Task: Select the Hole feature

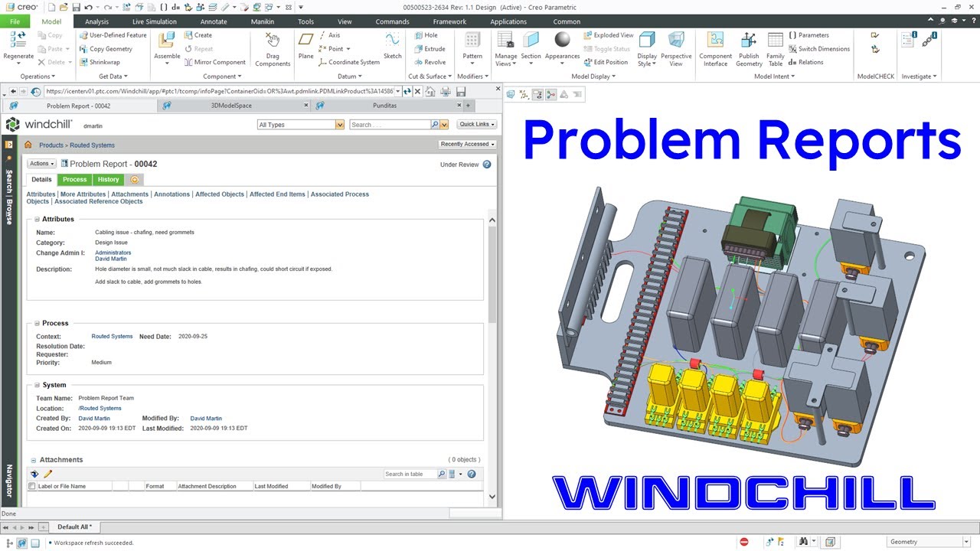Action: 426,35
